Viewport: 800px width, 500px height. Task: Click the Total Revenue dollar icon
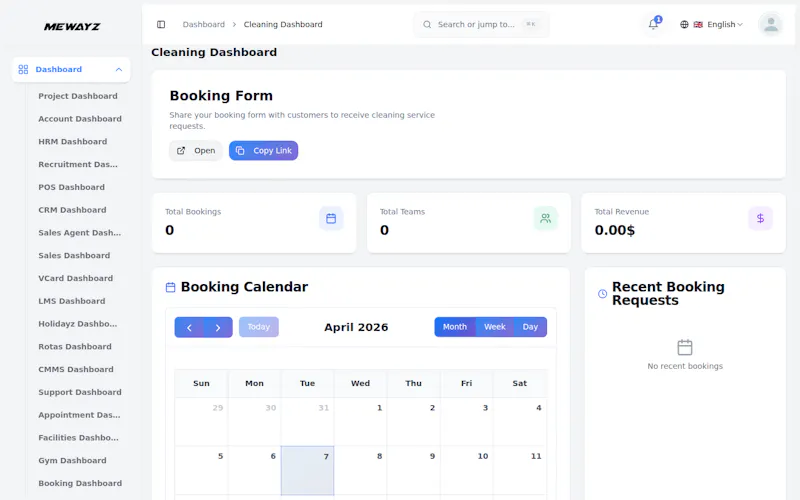(760, 218)
